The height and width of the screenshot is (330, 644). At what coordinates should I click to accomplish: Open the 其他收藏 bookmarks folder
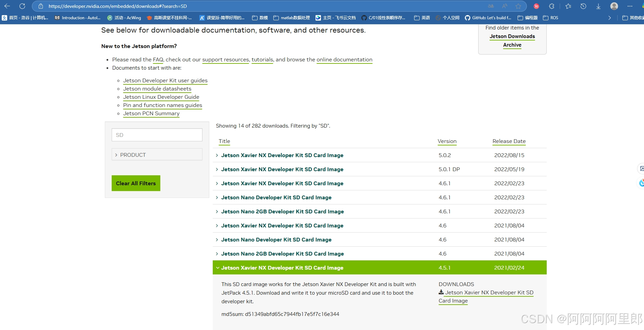point(633,18)
